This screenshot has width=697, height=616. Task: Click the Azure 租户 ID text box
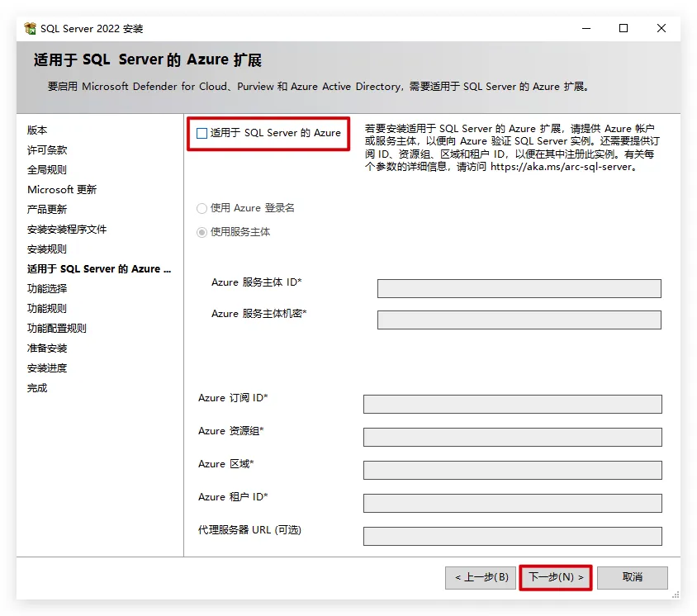coord(512,503)
